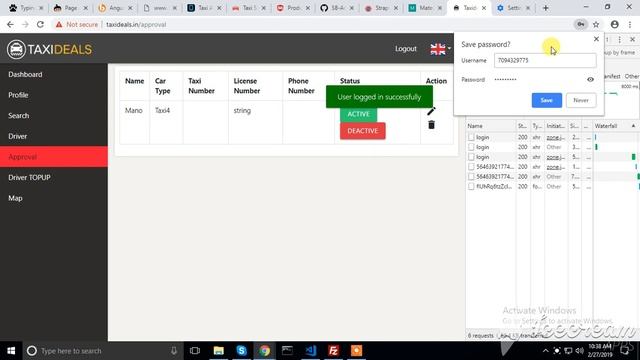Open Map in sidebar
Image resolution: width=640 pixels, height=360 pixels.
pos(54,198)
